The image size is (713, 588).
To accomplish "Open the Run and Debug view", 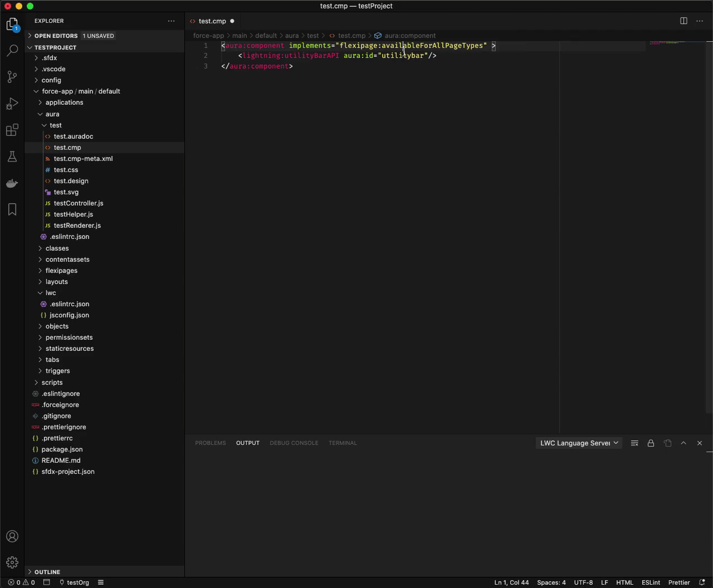I will click(12, 104).
